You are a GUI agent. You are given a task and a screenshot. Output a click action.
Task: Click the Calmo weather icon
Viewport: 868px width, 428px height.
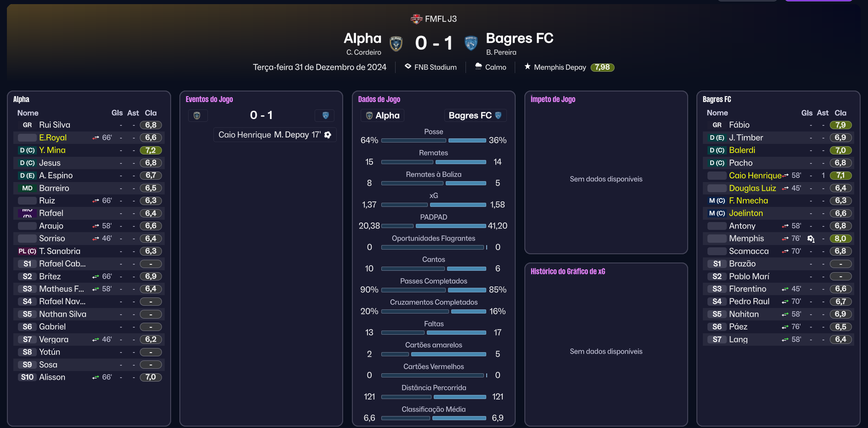[478, 67]
